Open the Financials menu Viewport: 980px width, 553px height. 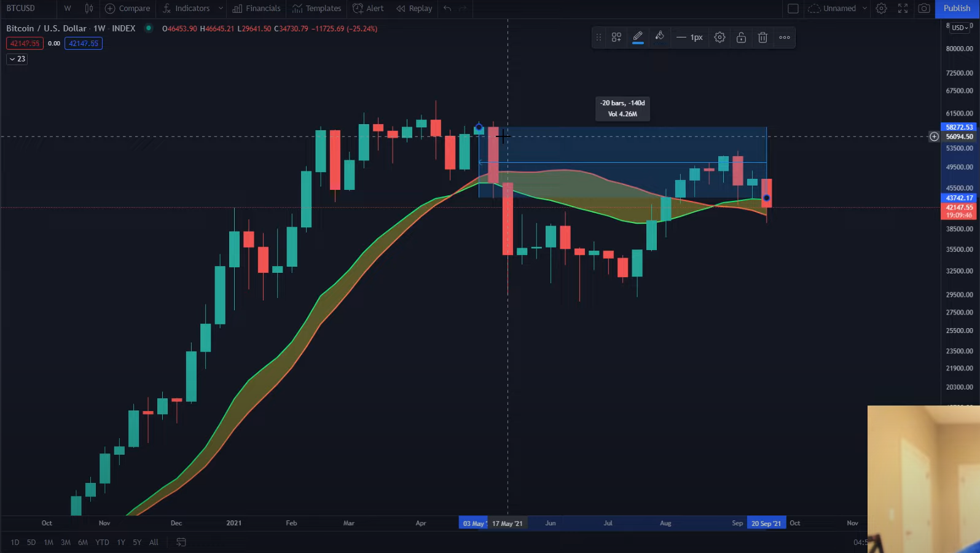(256, 9)
